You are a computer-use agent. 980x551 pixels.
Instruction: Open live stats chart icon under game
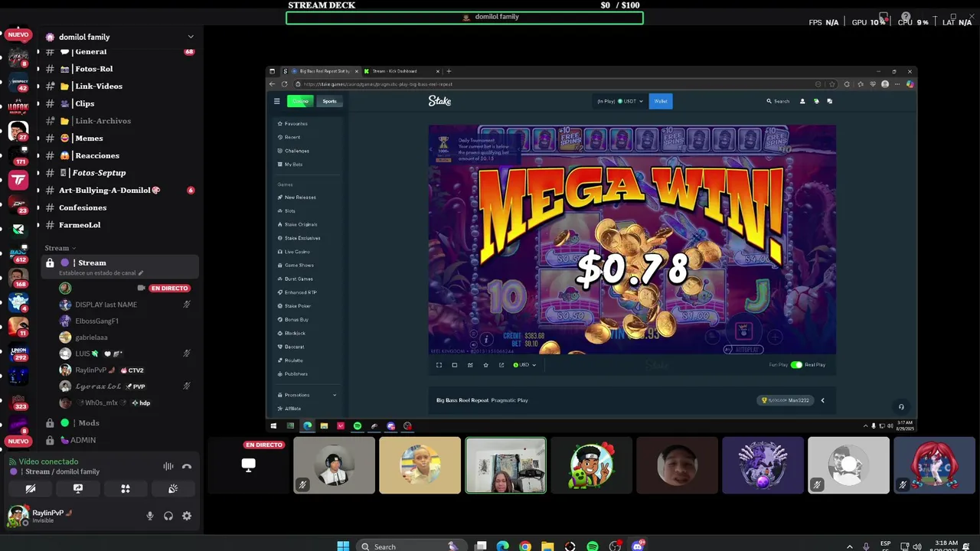470,365
